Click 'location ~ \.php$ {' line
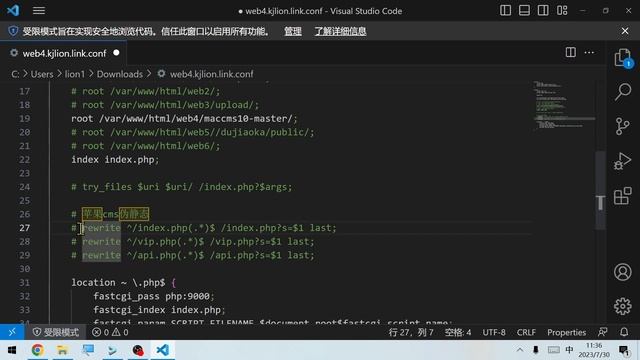 [x=123, y=282]
